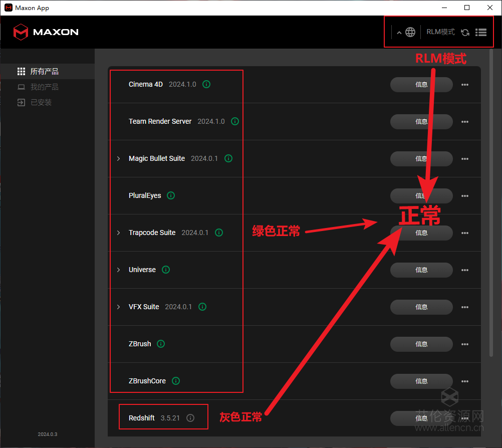Viewport: 502px width, 448px height.
Task: Open more options for Magic Bullet Suite
Action: 465,159
